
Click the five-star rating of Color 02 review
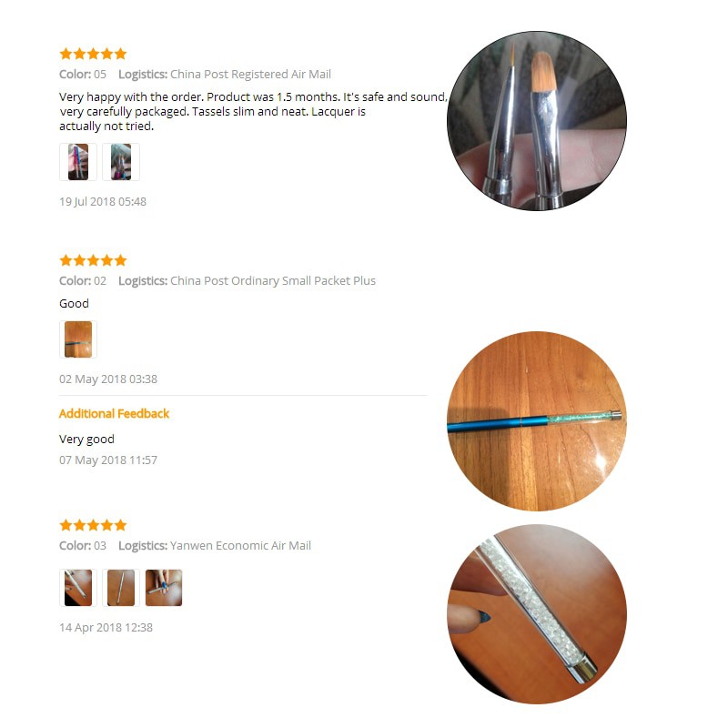tap(93, 260)
